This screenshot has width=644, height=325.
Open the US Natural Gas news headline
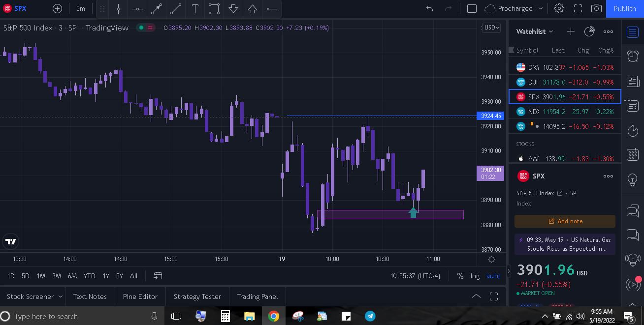[x=565, y=244]
